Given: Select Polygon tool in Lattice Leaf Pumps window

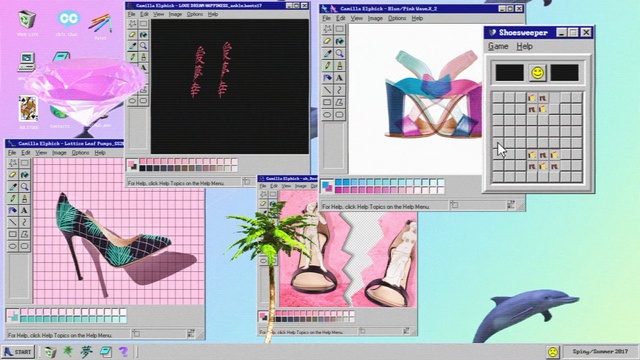Looking at the screenshot, I should click(24, 234).
